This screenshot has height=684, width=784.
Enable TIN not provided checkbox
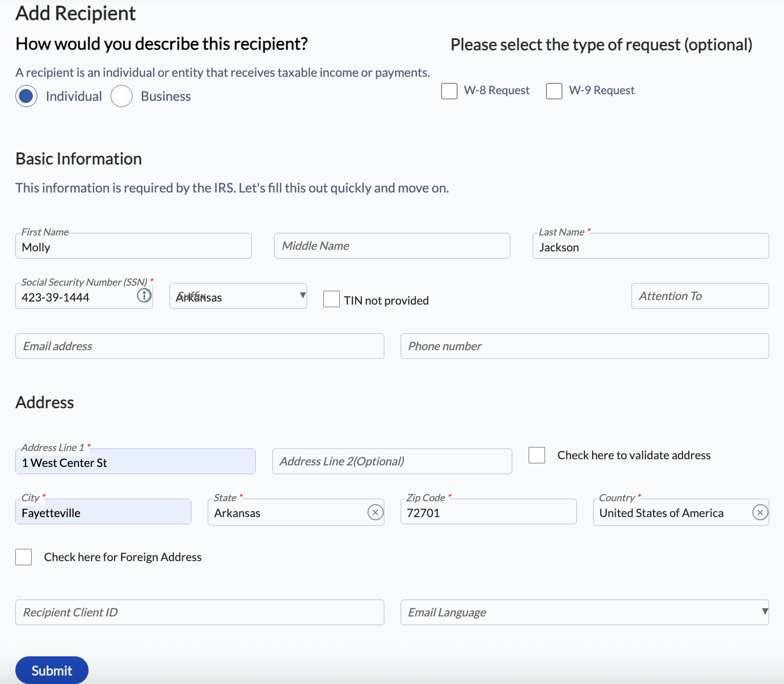pos(332,299)
